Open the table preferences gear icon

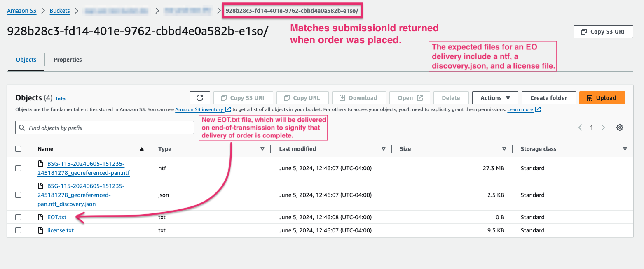[619, 128]
